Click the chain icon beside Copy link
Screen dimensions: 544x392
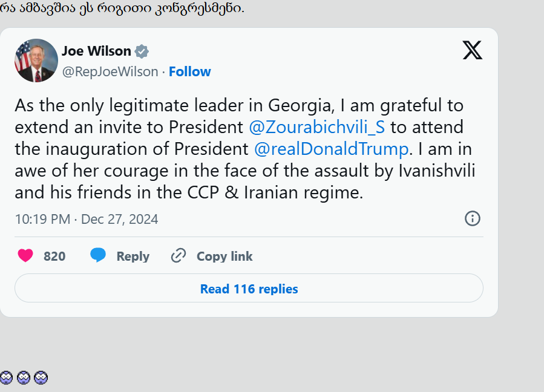[x=178, y=256]
